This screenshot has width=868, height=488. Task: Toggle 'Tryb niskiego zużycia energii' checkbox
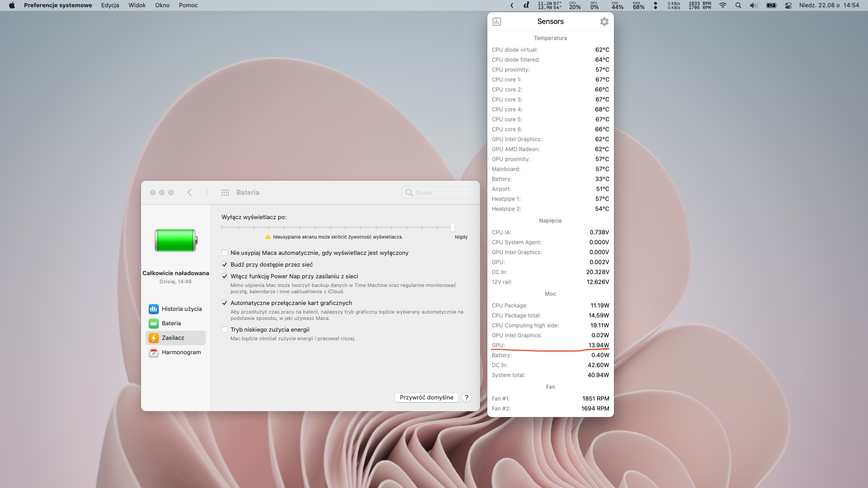(225, 330)
